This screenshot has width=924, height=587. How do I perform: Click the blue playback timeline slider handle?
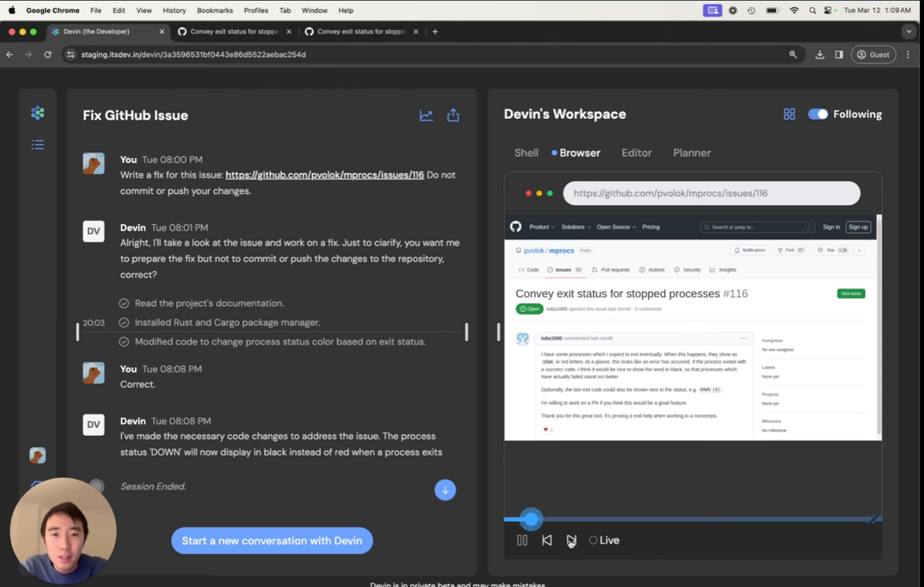click(531, 519)
